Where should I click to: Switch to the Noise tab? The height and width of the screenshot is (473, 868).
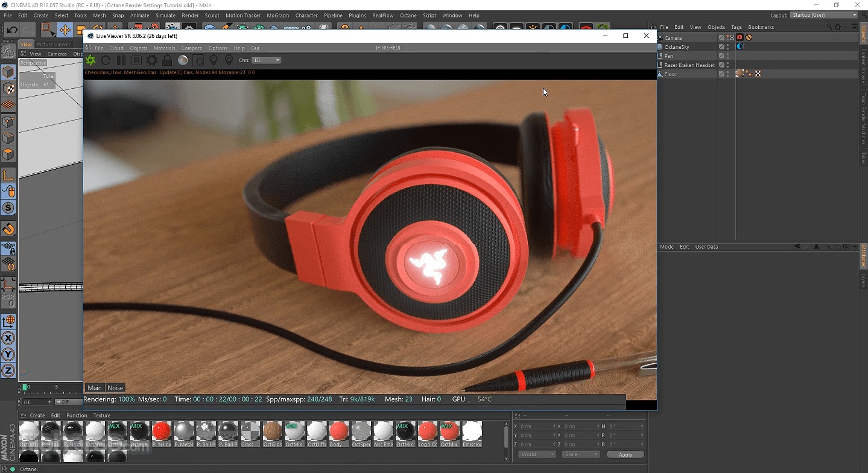tap(115, 388)
